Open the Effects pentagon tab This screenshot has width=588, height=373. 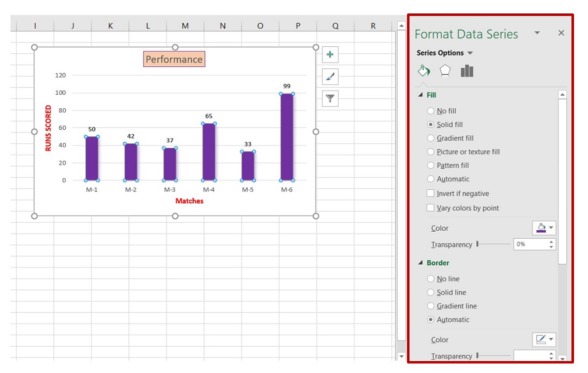[445, 71]
